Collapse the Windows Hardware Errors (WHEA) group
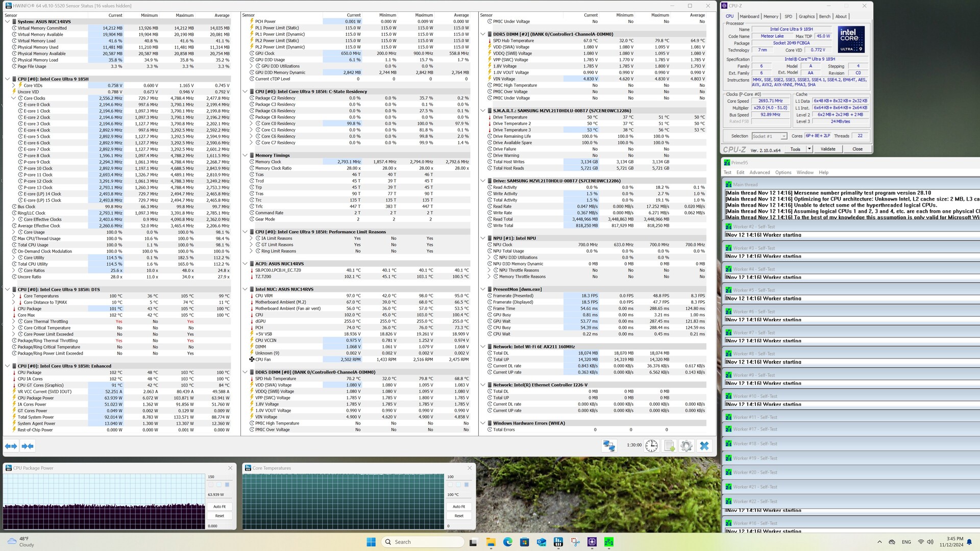This screenshot has height=551, width=980. [x=483, y=423]
